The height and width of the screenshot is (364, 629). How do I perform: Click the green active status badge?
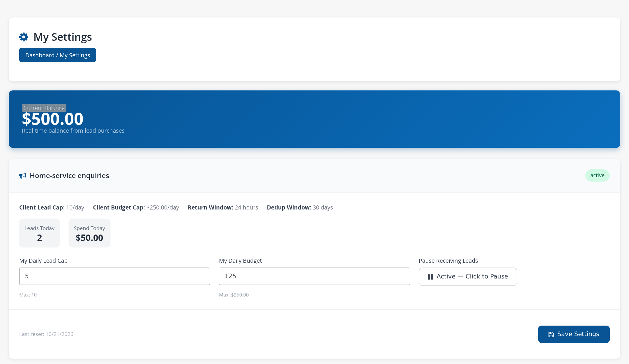click(597, 175)
